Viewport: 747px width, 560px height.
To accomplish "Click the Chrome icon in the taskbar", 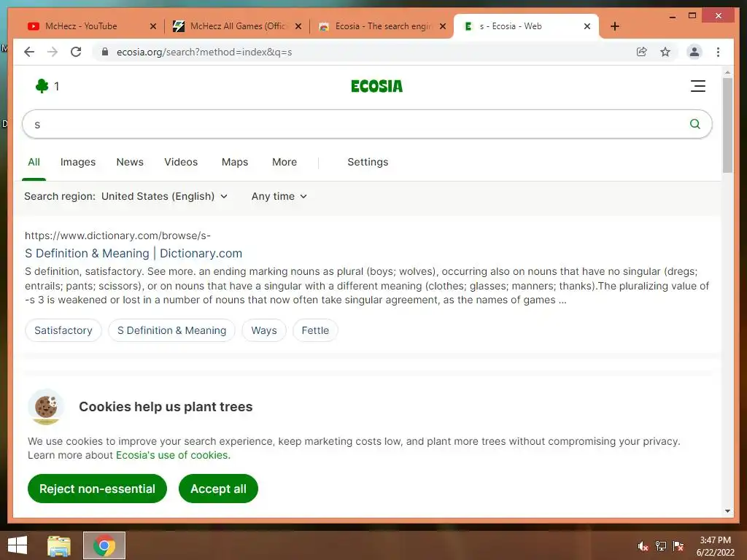I will 104,545.
